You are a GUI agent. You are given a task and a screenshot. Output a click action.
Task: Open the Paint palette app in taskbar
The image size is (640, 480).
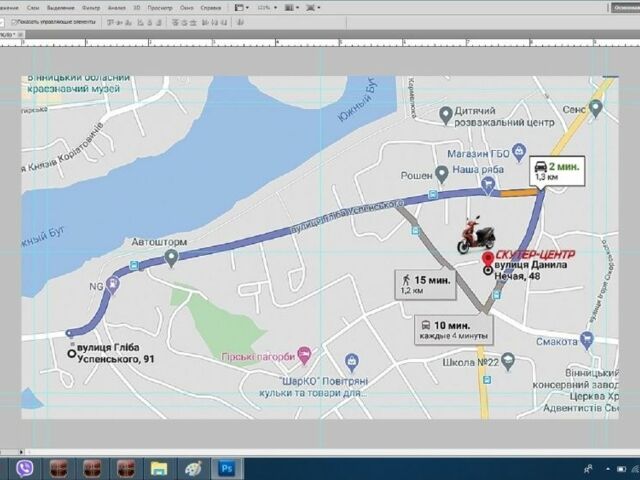[x=192, y=468]
